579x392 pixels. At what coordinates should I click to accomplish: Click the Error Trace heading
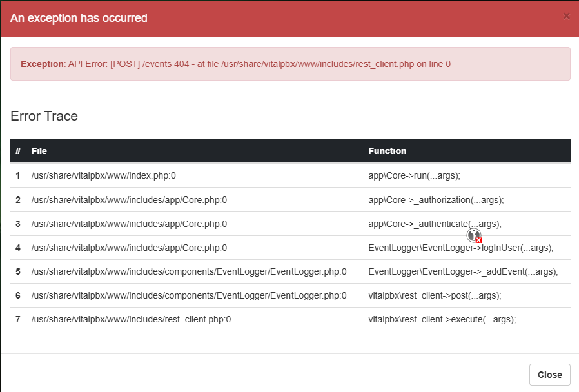click(44, 116)
